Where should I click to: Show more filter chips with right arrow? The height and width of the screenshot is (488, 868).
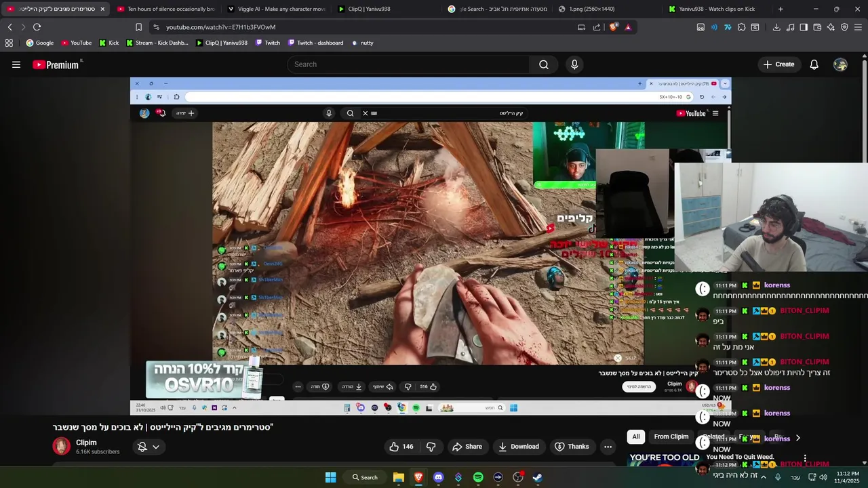[x=797, y=438]
